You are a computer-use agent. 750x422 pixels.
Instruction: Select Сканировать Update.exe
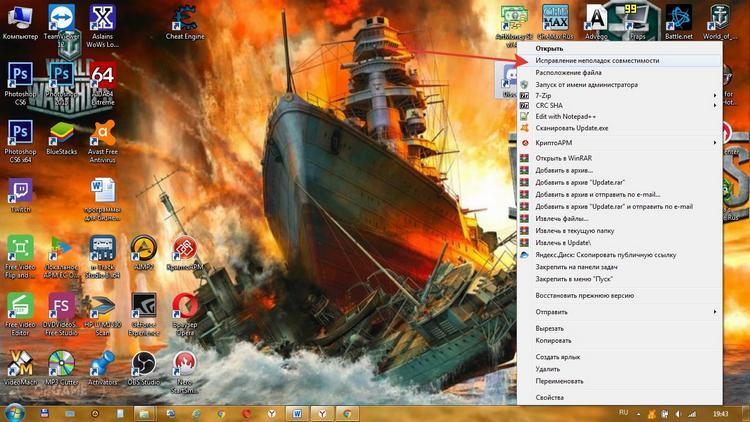click(620, 128)
